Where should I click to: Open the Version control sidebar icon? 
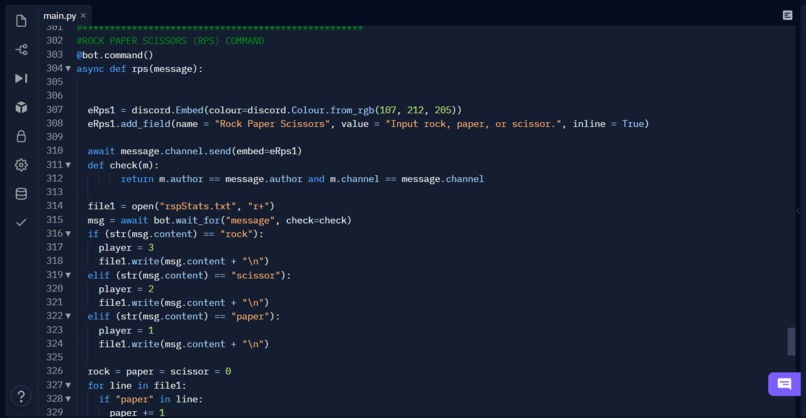point(21,49)
